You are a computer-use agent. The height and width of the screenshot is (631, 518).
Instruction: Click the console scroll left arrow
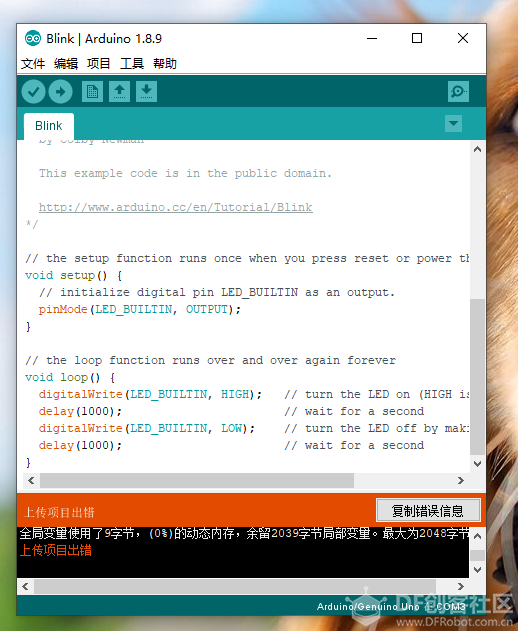pos(25,586)
